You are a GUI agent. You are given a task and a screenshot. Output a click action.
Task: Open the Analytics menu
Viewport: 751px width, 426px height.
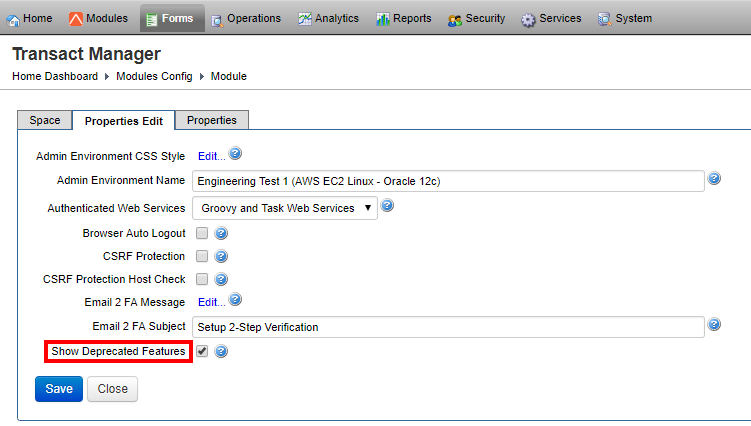pyautogui.click(x=329, y=18)
